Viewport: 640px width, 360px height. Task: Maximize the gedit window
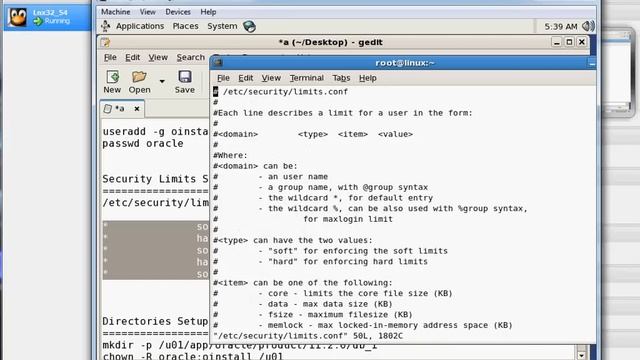point(569,42)
